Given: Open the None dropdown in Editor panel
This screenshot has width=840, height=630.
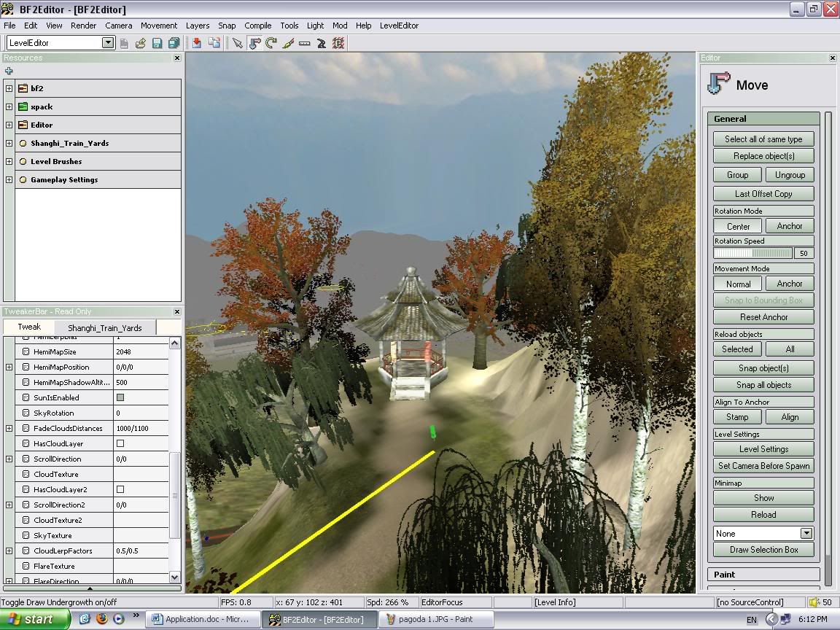Looking at the screenshot, I should coord(806,534).
